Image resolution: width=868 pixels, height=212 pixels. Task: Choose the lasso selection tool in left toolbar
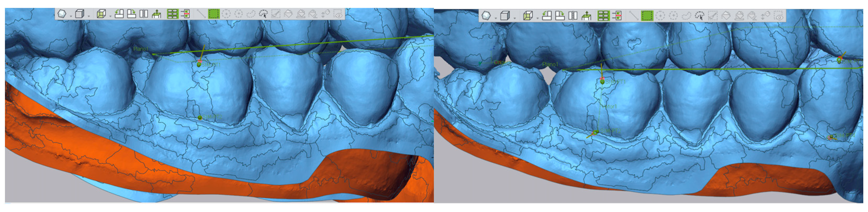(251, 14)
